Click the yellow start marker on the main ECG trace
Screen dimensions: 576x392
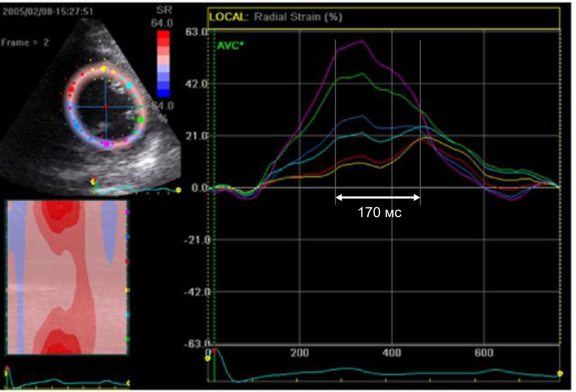[208, 361]
